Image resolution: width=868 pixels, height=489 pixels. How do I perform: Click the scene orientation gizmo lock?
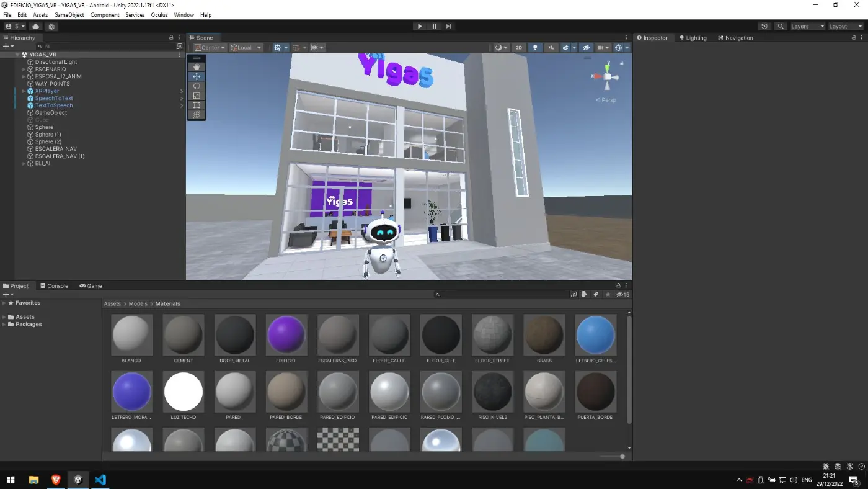click(x=622, y=63)
